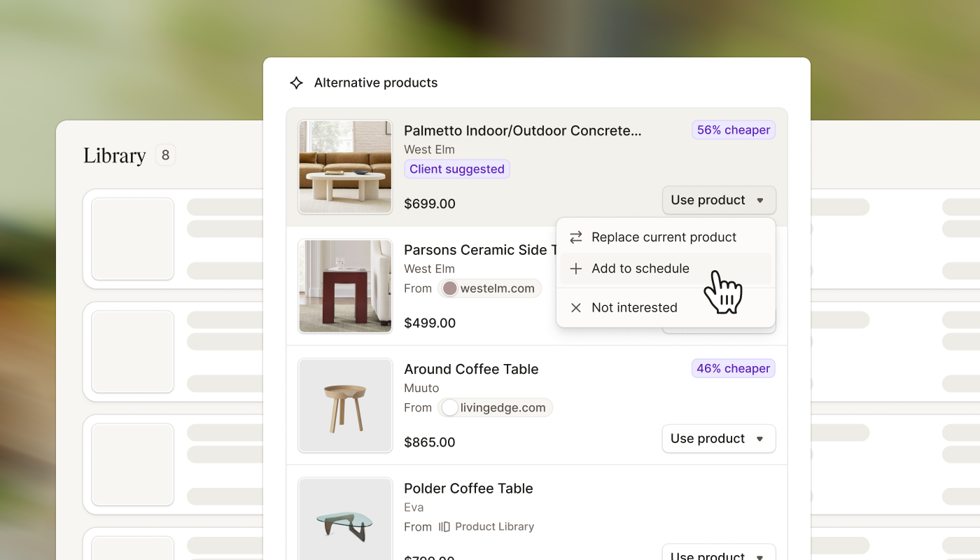Open the Parsons Ceramic Side Table thumbnail
Screen dimensions: 980x560
tap(345, 286)
